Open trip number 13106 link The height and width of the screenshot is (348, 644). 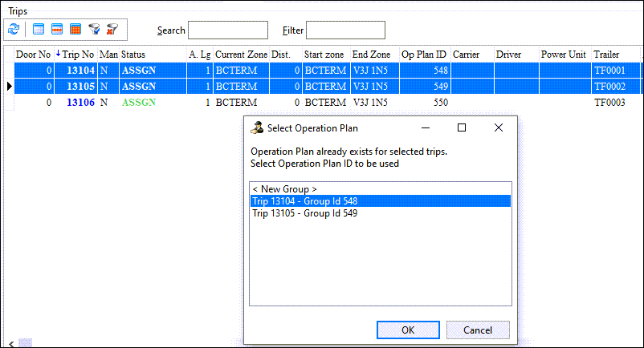pos(80,103)
